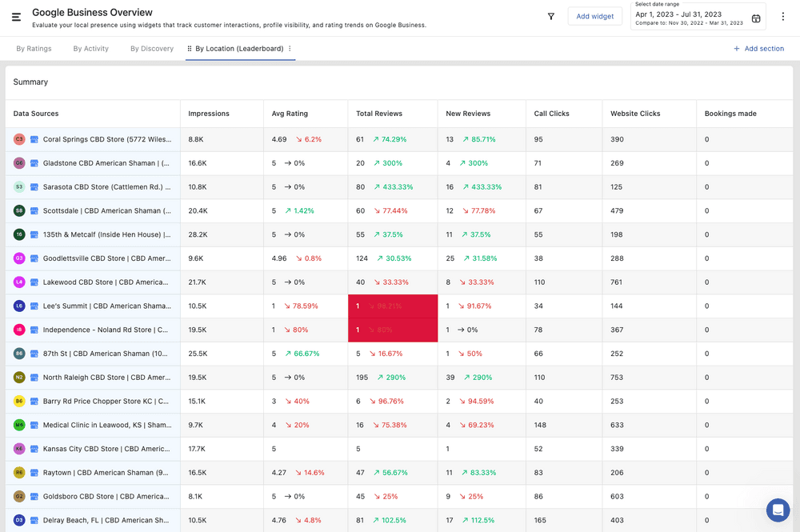Grab the drag handle on Leaderboard tab

(190, 49)
